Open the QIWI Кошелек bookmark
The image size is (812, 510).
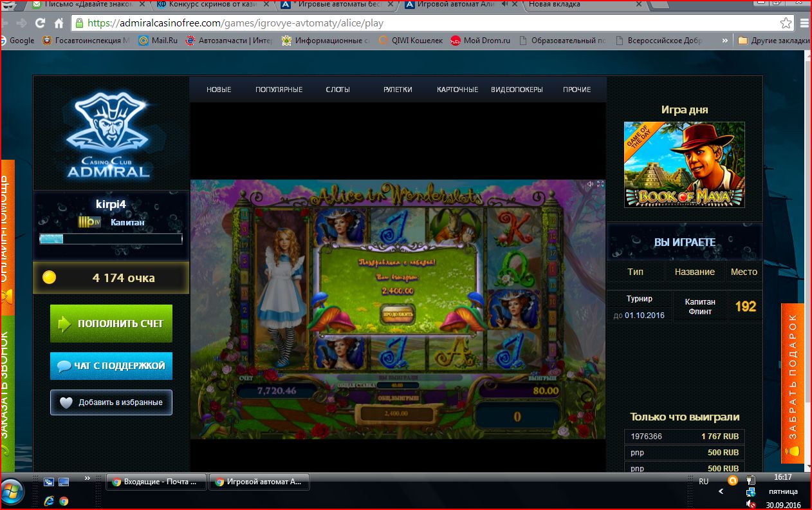pos(411,40)
